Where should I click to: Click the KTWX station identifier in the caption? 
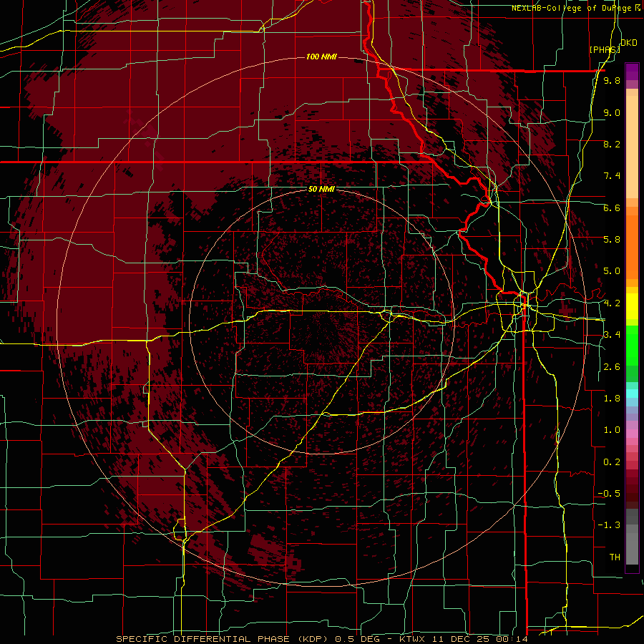(412, 639)
